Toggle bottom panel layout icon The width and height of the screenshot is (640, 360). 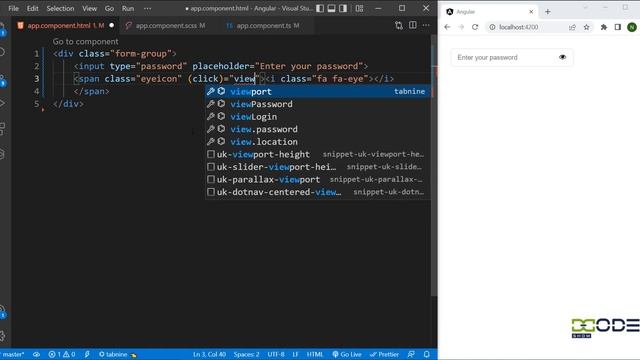331,8
